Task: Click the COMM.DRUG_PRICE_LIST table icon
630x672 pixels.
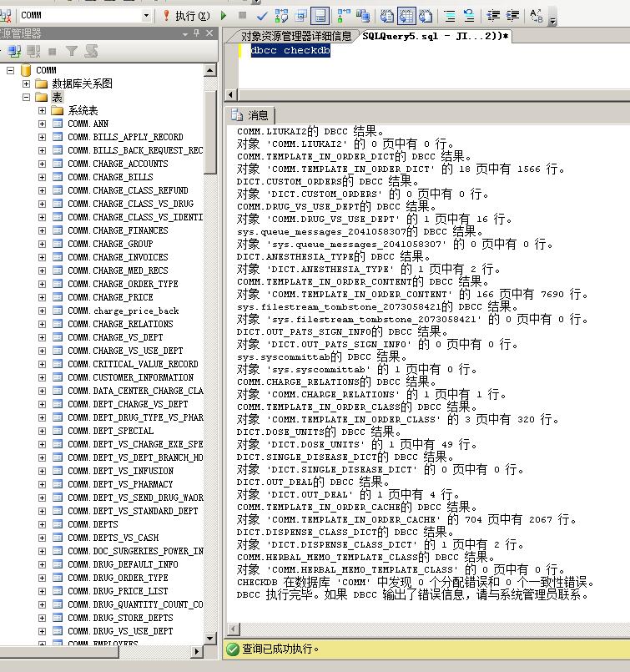Action: point(58,591)
